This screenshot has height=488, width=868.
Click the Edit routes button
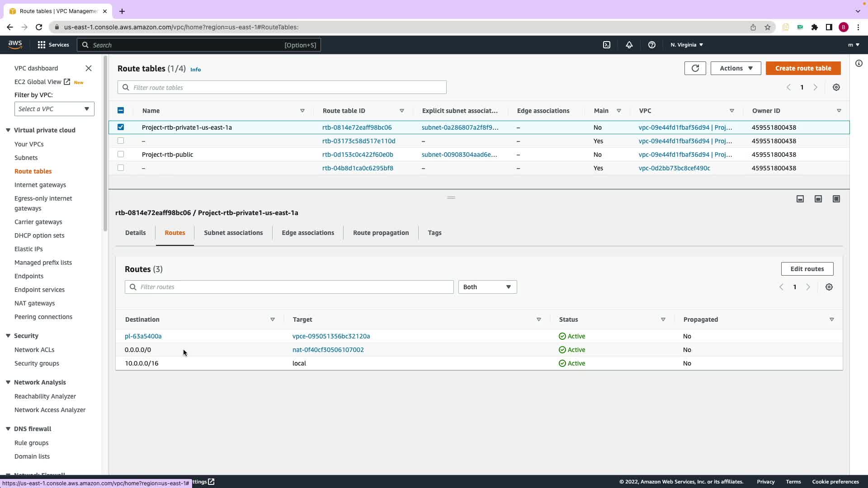pyautogui.click(x=807, y=269)
